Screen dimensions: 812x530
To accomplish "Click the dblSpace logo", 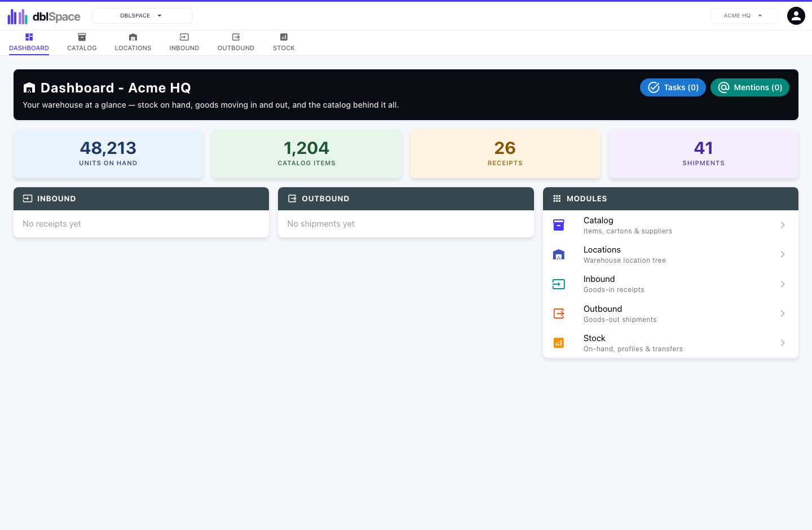I will tap(44, 16).
